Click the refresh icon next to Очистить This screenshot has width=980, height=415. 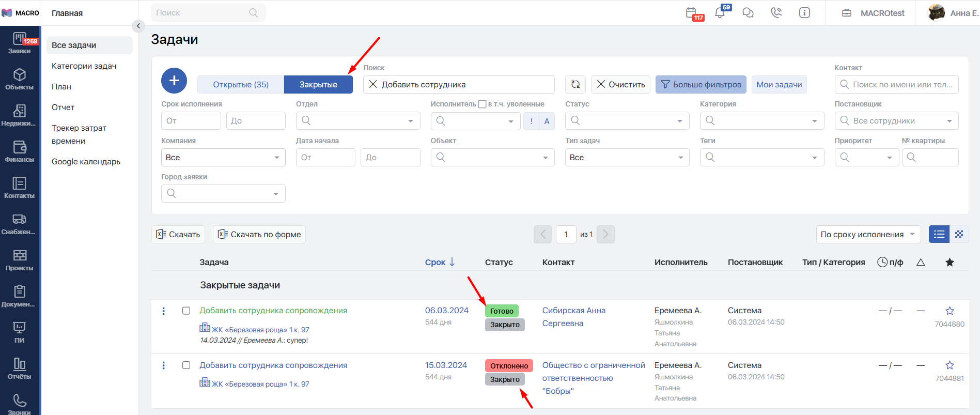click(x=575, y=84)
